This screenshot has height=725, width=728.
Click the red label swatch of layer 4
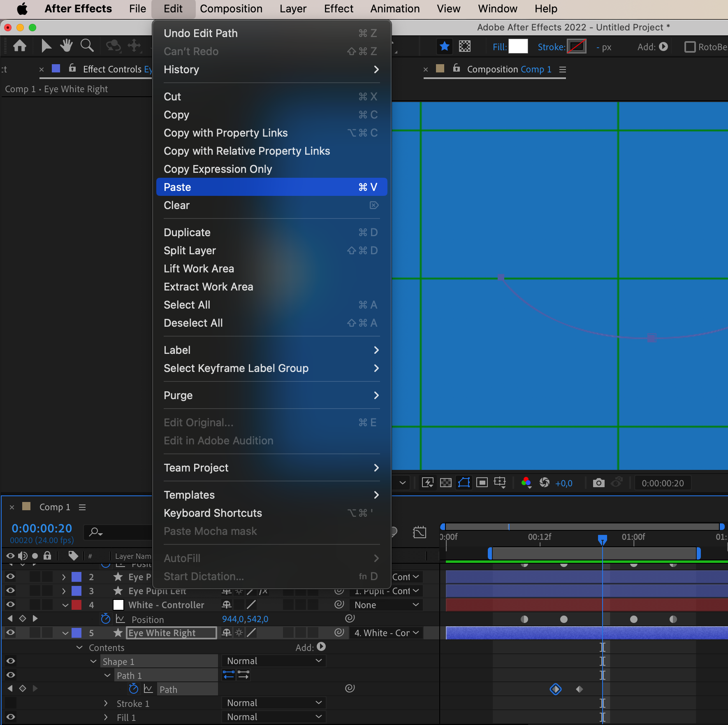[77, 604]
